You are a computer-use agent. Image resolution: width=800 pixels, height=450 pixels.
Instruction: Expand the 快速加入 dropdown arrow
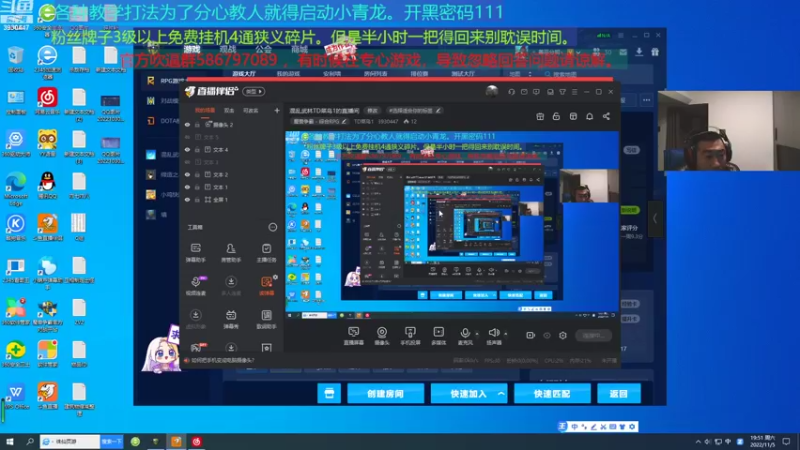click(501, 394)
